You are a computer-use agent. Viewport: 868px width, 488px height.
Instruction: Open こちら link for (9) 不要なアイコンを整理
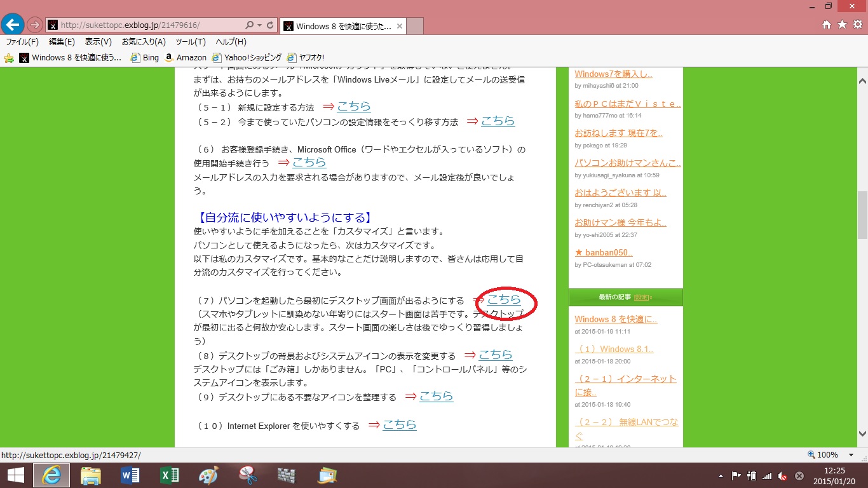point(437,396)
